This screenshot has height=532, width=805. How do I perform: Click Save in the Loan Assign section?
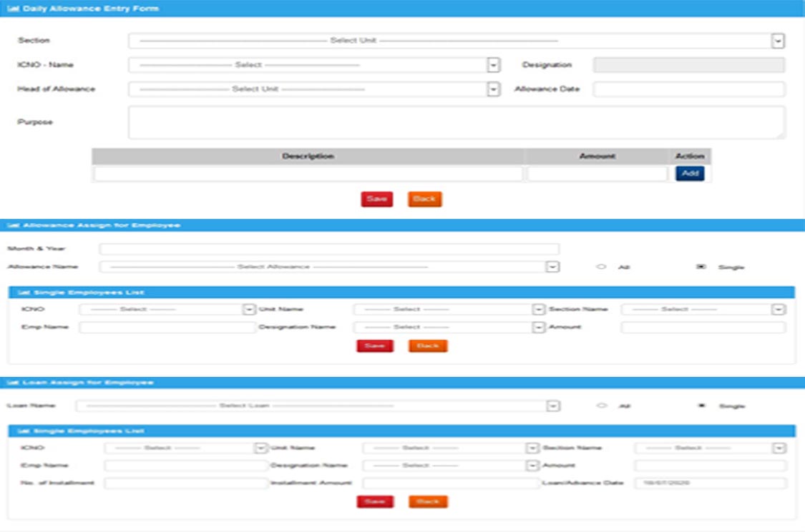(375, 502)
